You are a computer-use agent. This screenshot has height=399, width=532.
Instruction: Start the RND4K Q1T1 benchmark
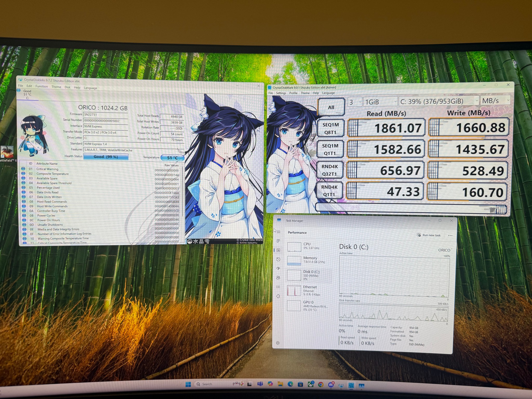329,191
